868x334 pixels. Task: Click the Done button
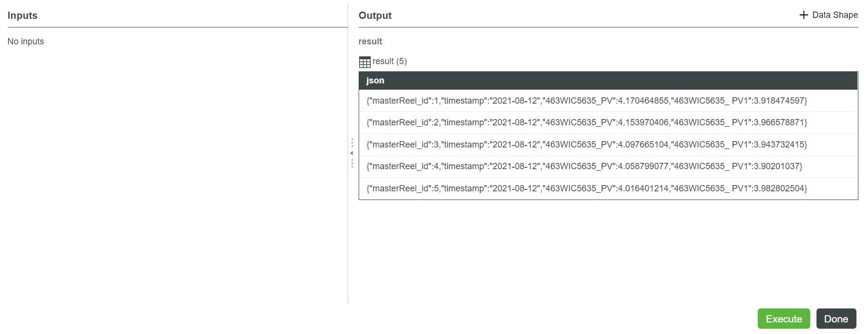[836, 319]
